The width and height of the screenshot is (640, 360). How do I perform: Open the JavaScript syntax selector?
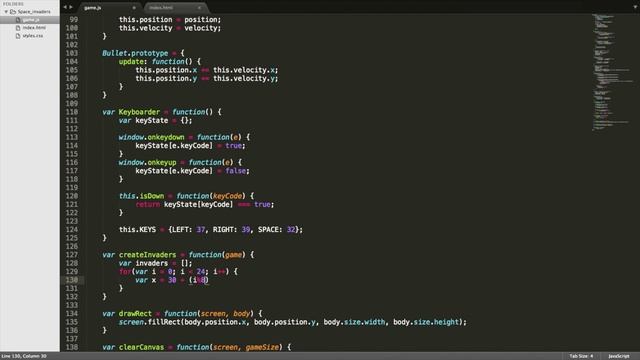click(619, 356)
